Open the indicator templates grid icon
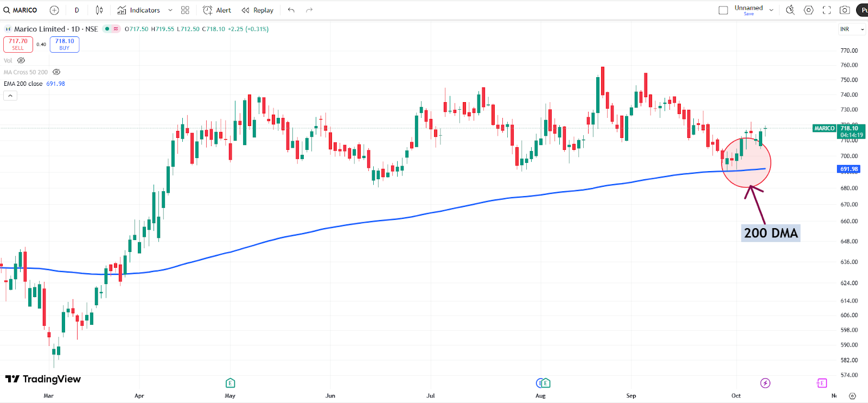The width and height of the screenshot is (868, 403). [x=185, y=10]
